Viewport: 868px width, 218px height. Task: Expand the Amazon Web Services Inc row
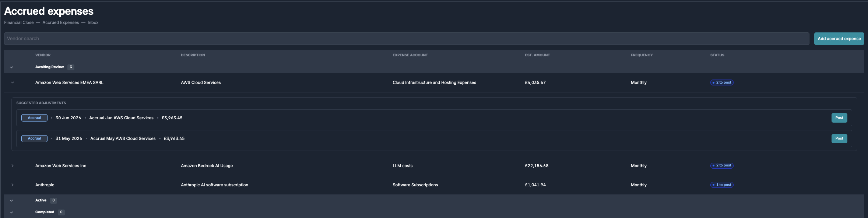click(13, 166)
